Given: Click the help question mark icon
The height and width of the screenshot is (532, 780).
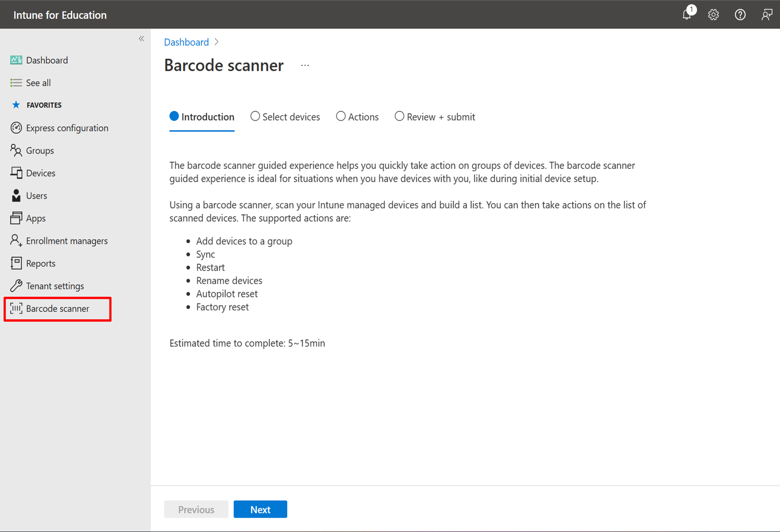Looking at the screenshot, I should (740, 15).
